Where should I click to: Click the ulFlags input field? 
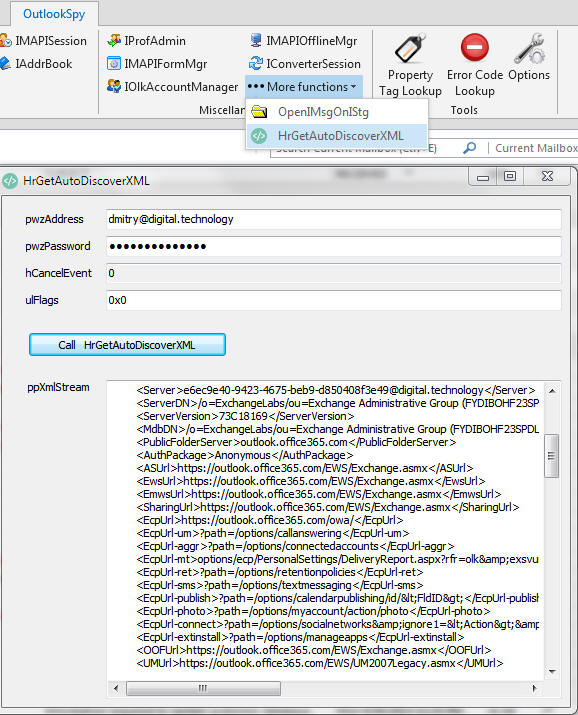[x=334, y=301]
